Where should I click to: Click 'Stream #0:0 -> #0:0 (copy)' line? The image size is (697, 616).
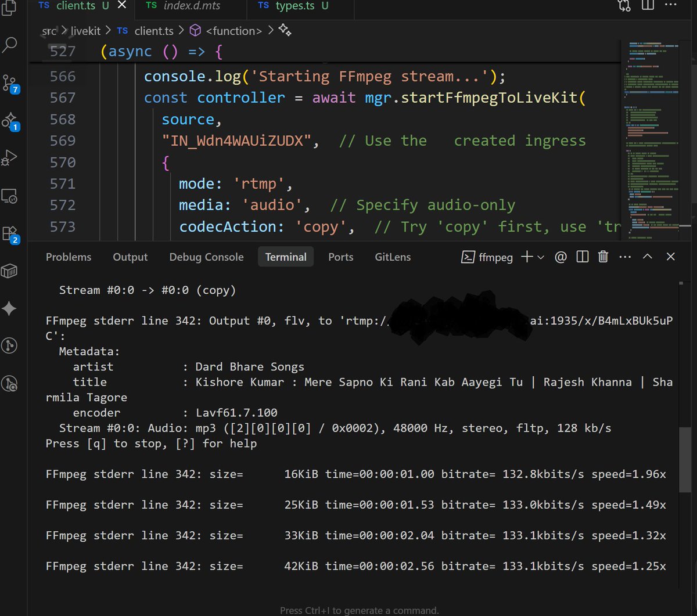[148, 290]
